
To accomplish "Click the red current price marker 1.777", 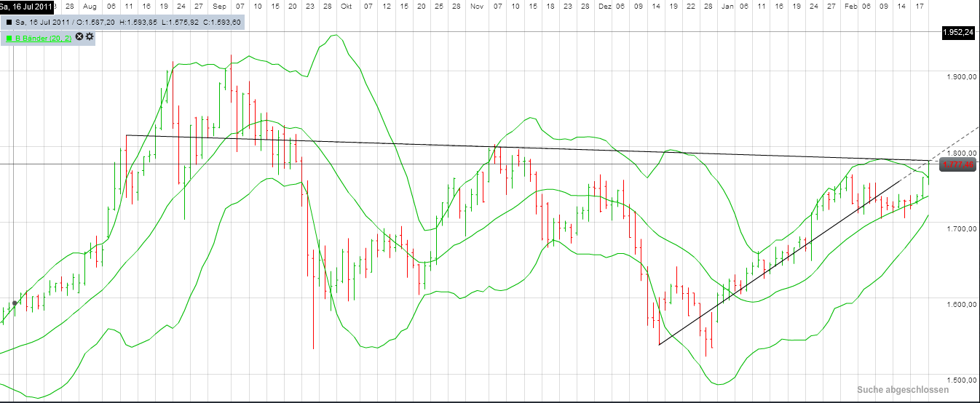I will pos(958,165).
